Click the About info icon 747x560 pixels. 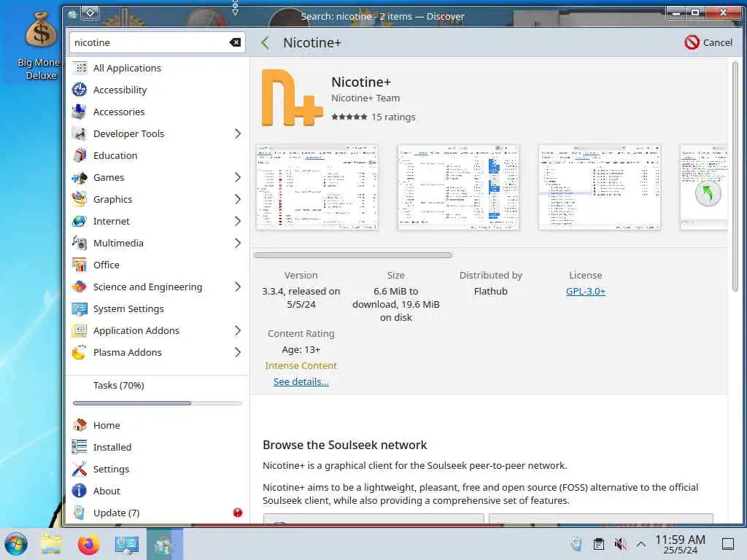[x=80, y=491]
